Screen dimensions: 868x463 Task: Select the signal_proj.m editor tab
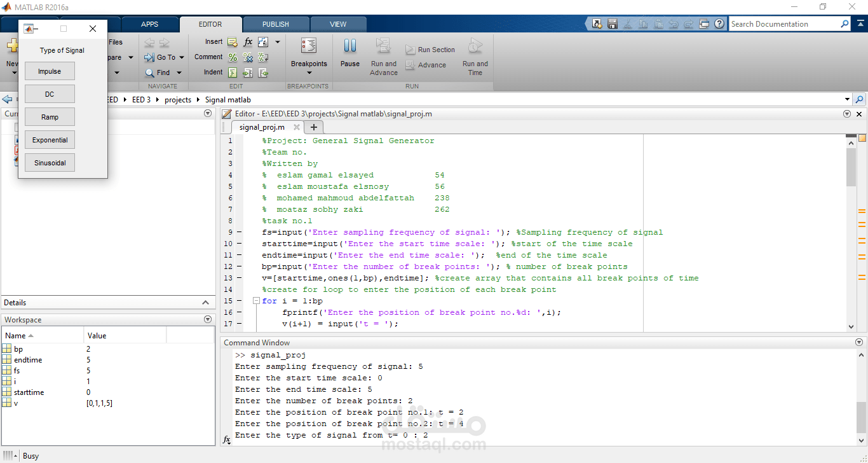coord(262,127)
